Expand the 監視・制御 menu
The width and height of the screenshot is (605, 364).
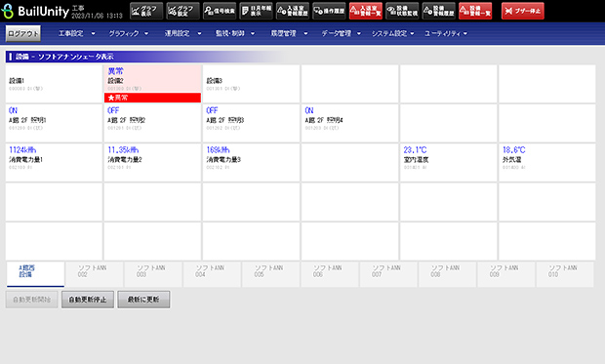pyautogui.click(x=235, y=33)
